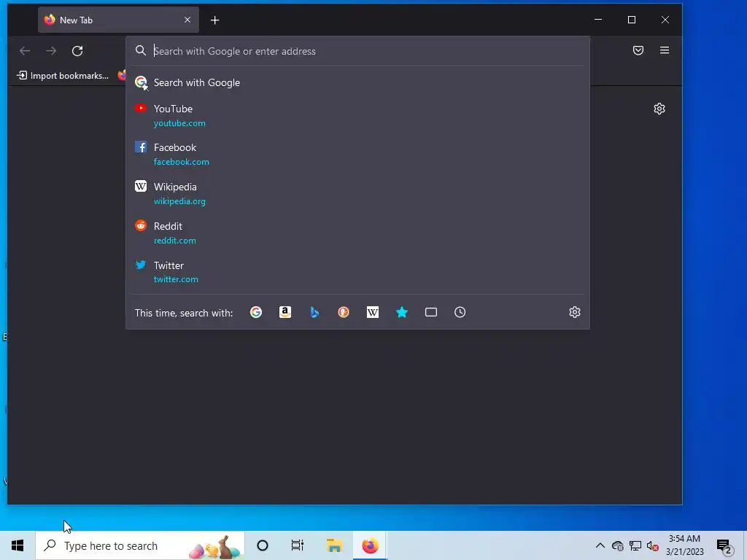Search history using the clock icon
747x560 pixels.
(x=460, y=312)
